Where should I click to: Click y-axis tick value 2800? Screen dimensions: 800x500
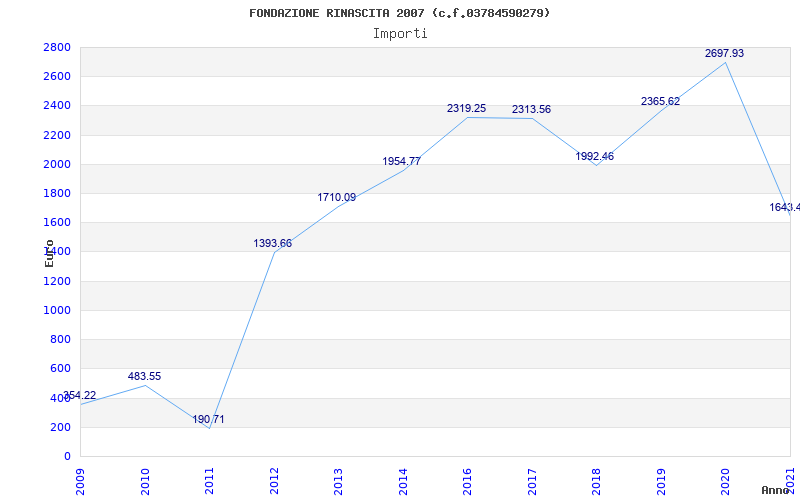57,47
